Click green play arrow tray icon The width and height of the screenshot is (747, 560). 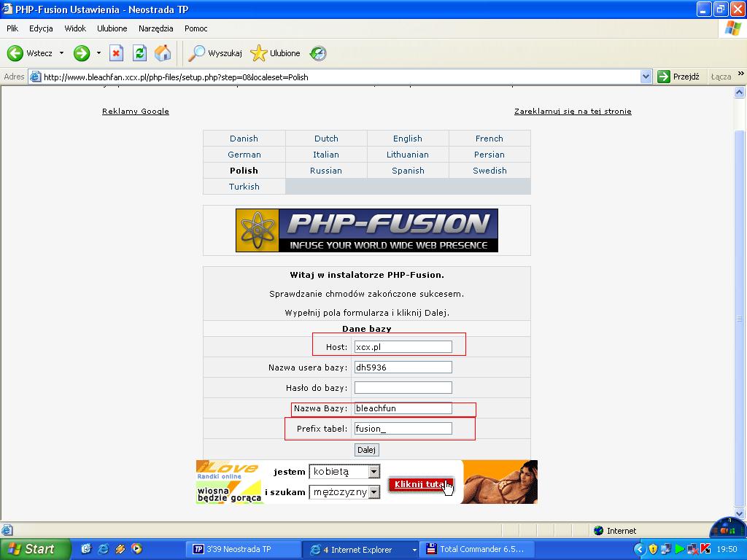click(679, 549)
